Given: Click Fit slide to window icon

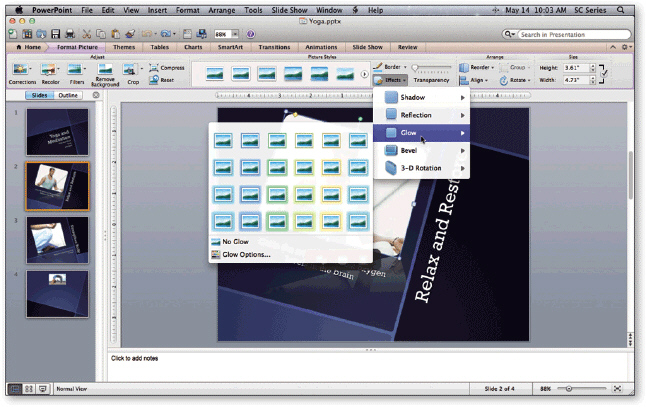Looking at the screenshot, I should [x=617, y=388].
